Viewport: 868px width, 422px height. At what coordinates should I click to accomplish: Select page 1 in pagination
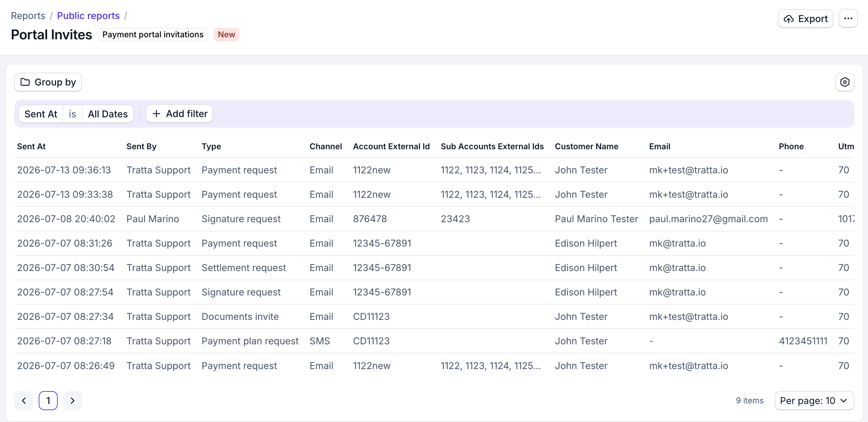[x=48, y=401]
